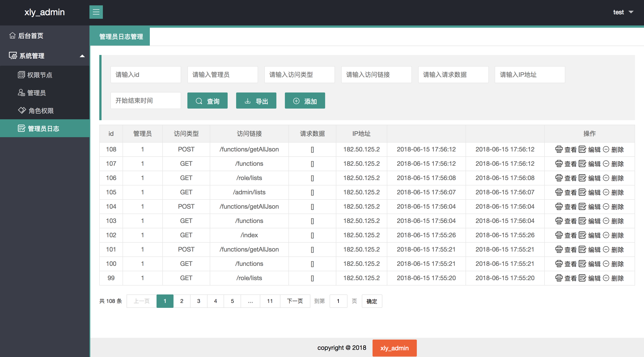
Task: Click the edit icon for row 105
Action: 582,192
